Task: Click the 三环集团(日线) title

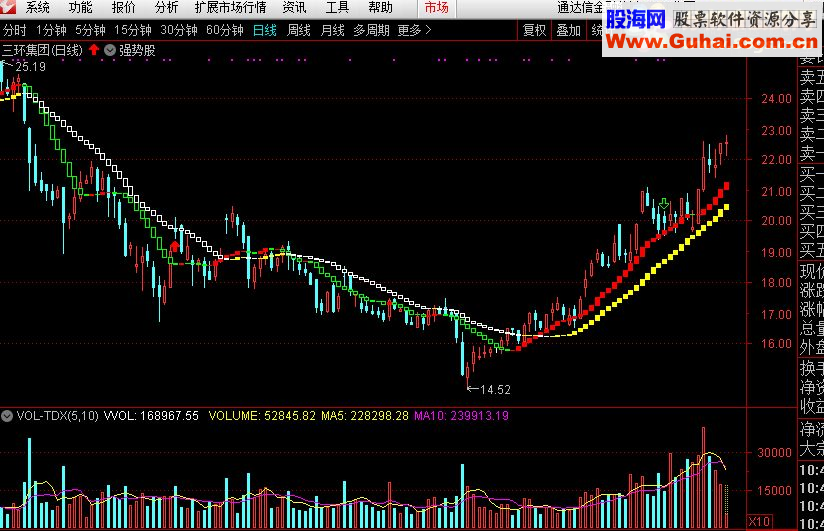Action: (x=42, y=50)
